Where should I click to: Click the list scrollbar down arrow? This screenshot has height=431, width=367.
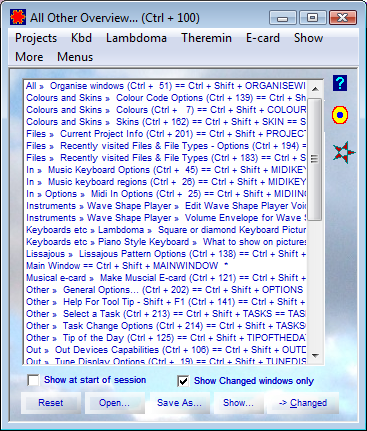315,355
